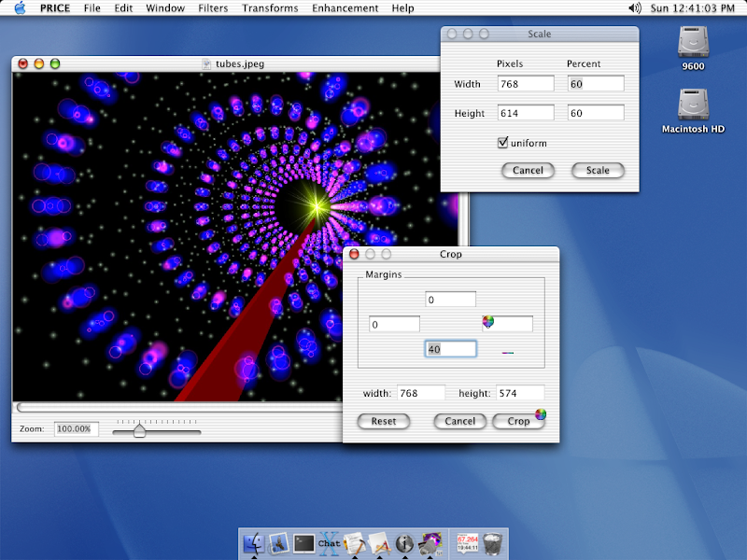
Task: Click the "Zoom:" label in tubes.jpeg window
Action: click(32, 429)
